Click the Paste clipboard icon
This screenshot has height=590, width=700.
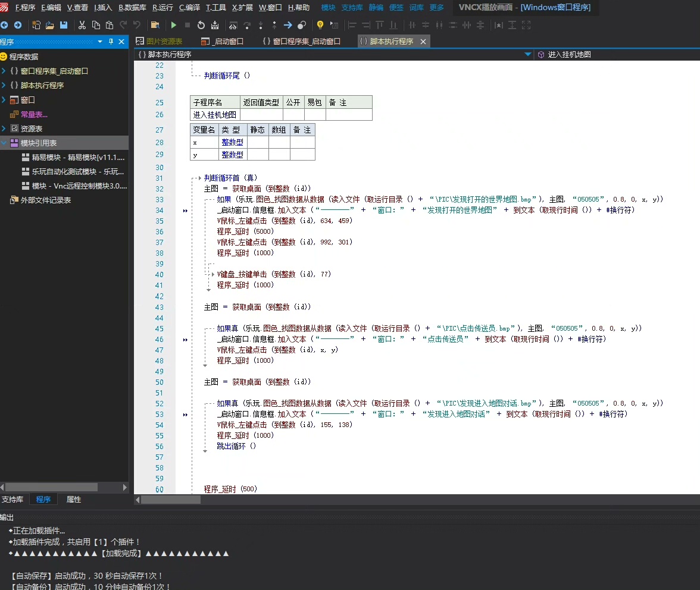[x=109, y=25]
